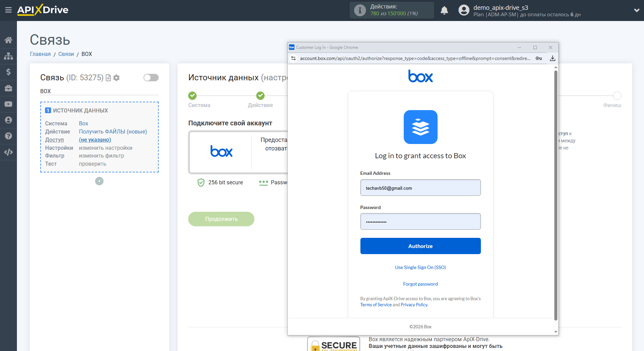Select the briefcase icon in the sidebar
Viewport: 644px width, 351px height.
pos(8,88)
